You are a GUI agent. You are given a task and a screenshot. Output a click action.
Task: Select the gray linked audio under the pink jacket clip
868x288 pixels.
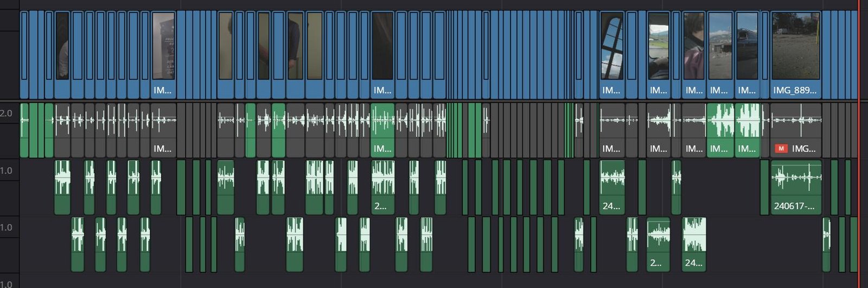[693, 130]
